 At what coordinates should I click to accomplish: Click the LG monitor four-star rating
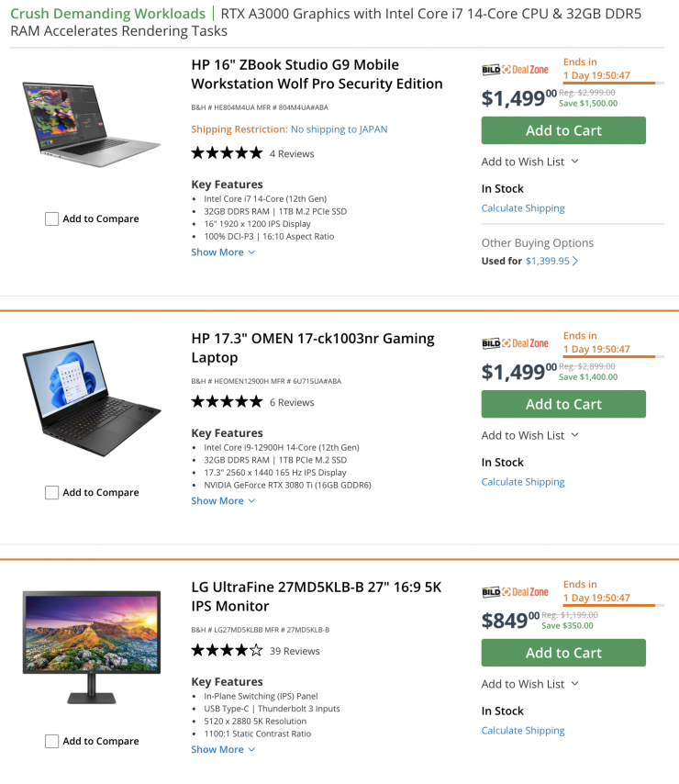tap(227, 651)
